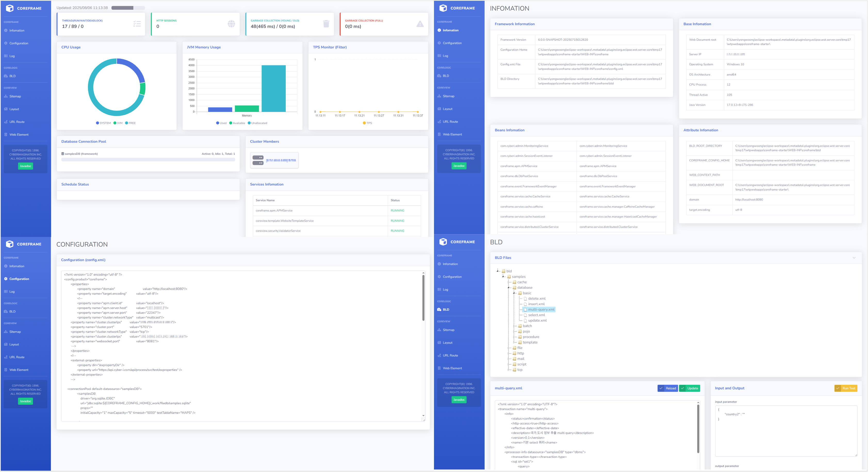The width and height of the screenshot is (868, 472).
Task: Collapse the BLD Files panel with the chevron
Action: coord(854,258)
